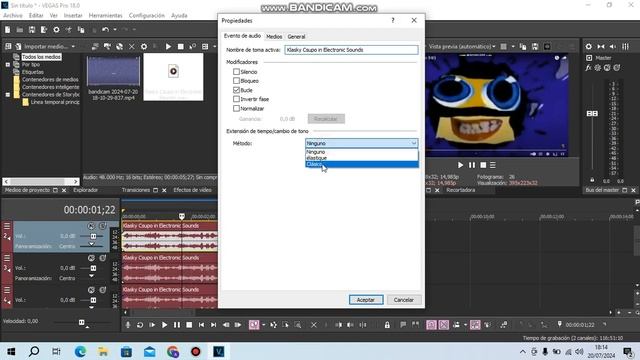640x360 pixels.
Task: Pick Ninguno option in the open list
Action: click(362, 152)
